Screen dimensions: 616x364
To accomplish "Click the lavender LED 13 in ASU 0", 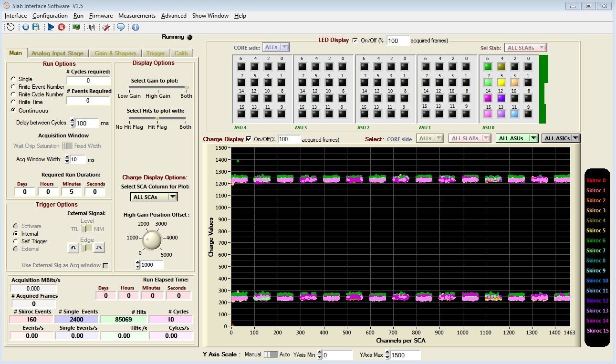I will (x=501, y=114).
